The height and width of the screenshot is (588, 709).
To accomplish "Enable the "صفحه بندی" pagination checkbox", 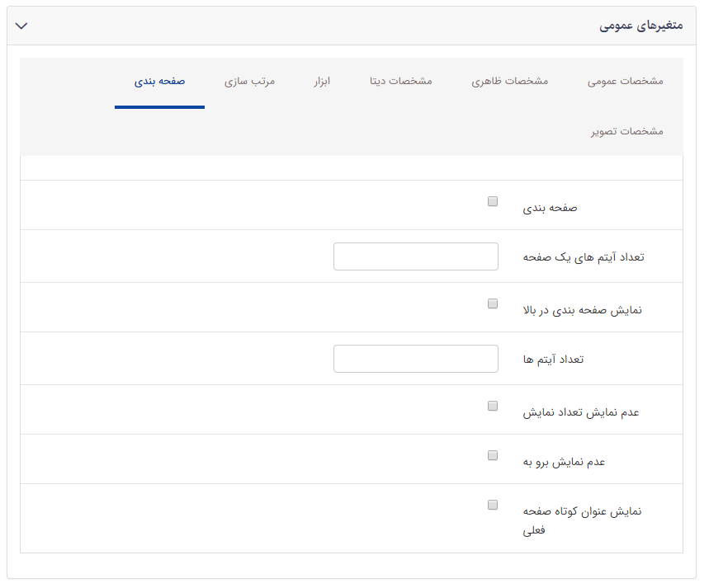I will point(493,200).
